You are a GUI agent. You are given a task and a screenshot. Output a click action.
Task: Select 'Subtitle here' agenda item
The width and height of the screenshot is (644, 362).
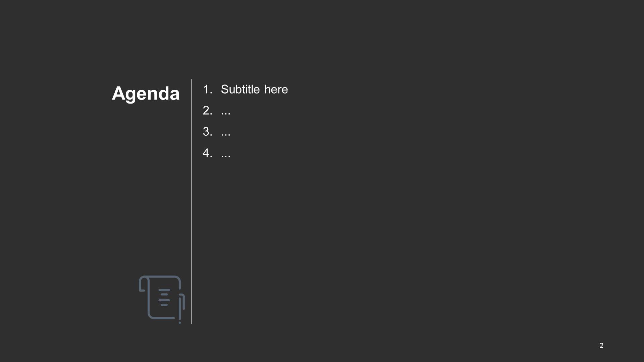tap(255, 89)
